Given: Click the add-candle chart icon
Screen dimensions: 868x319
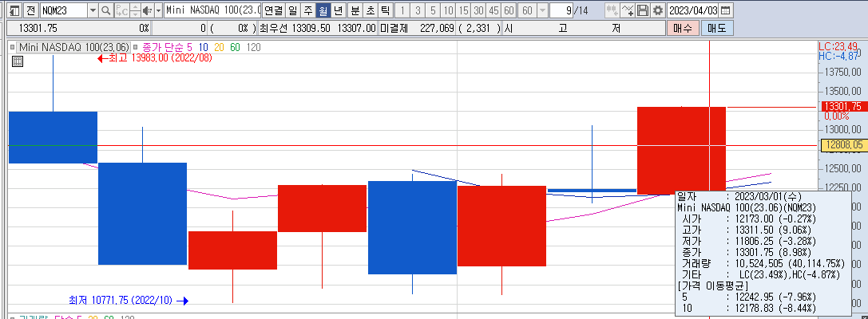Looking at the screenshot, I should click(612, 10).
